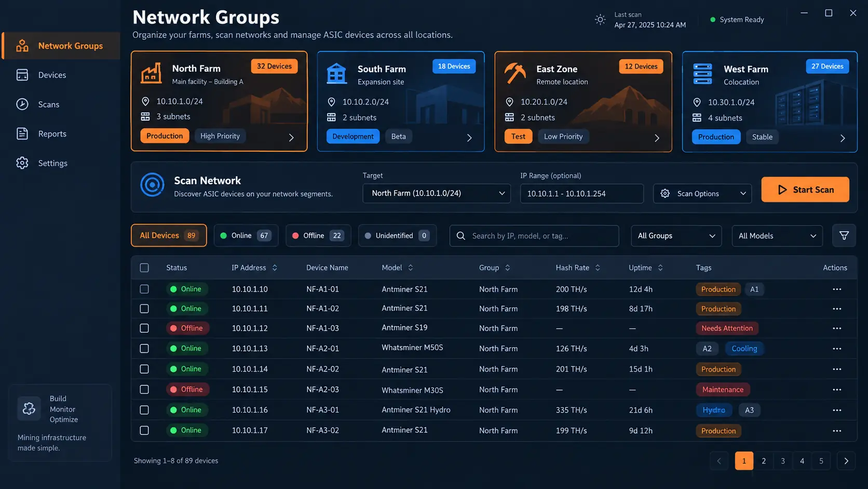Open actions menu for NF-A2-03
This screenshot has height=489, width=868.
[x=837, y=390]
